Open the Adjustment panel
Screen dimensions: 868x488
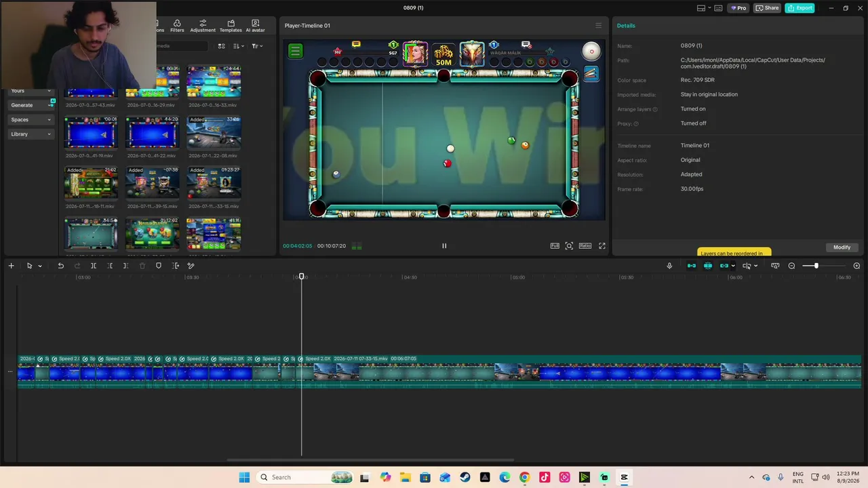click(x=203, y=26)
